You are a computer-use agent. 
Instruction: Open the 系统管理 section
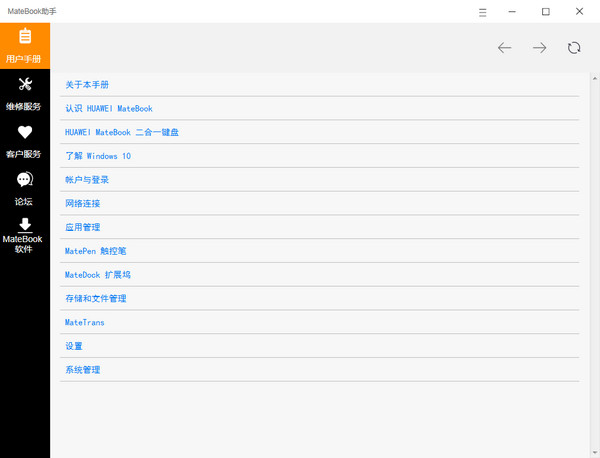pos(83,370)
